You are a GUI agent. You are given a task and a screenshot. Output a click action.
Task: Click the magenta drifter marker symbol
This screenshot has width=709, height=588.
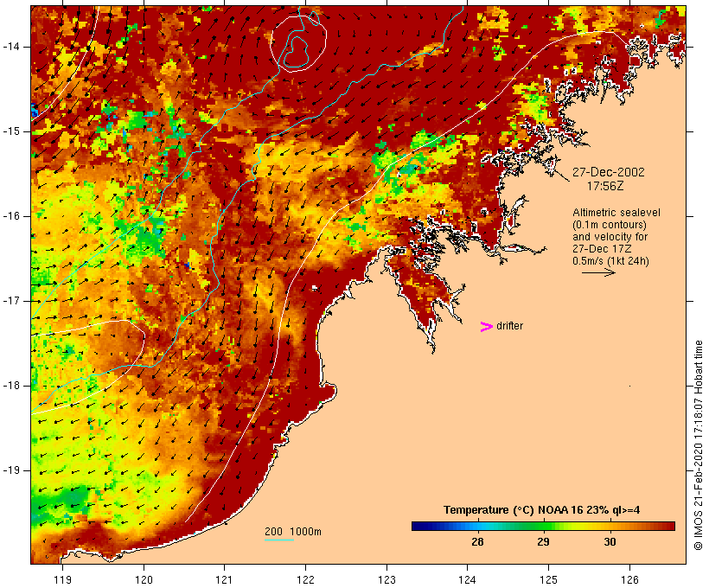[x=486, y=327]
